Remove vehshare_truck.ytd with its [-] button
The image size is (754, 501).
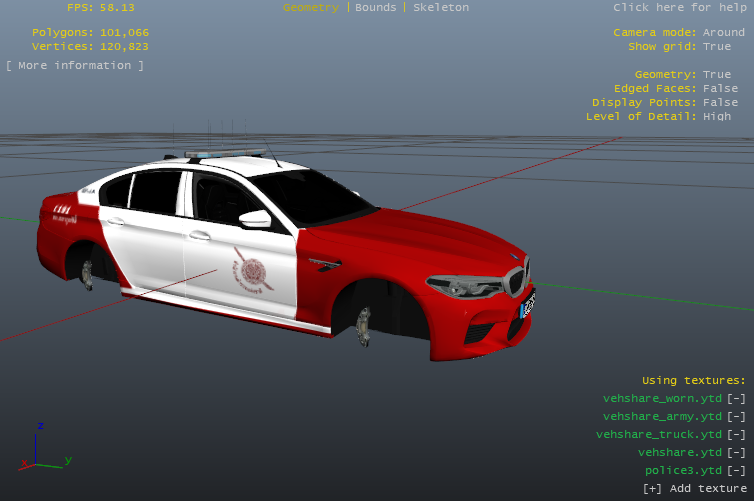click(x=736, y=435)
